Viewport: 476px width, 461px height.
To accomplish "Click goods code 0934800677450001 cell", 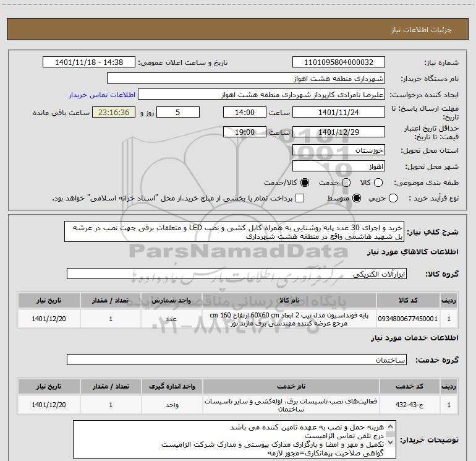I will click(408, 319).
